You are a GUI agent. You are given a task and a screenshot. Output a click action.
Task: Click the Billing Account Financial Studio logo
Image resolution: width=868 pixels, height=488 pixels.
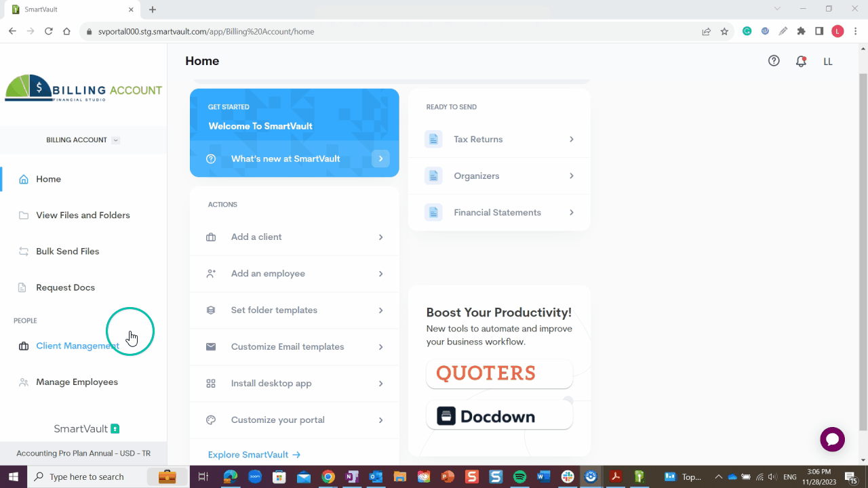tap(83, 88)
